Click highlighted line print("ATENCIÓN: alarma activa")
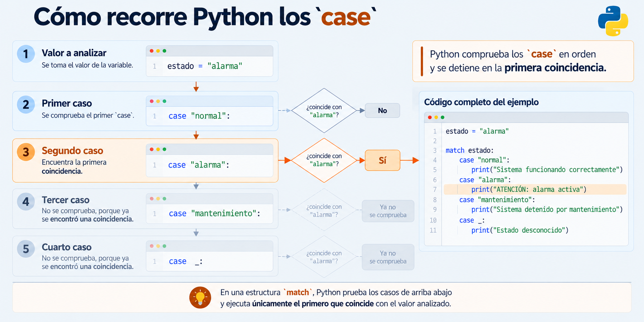 pos(529,189)
